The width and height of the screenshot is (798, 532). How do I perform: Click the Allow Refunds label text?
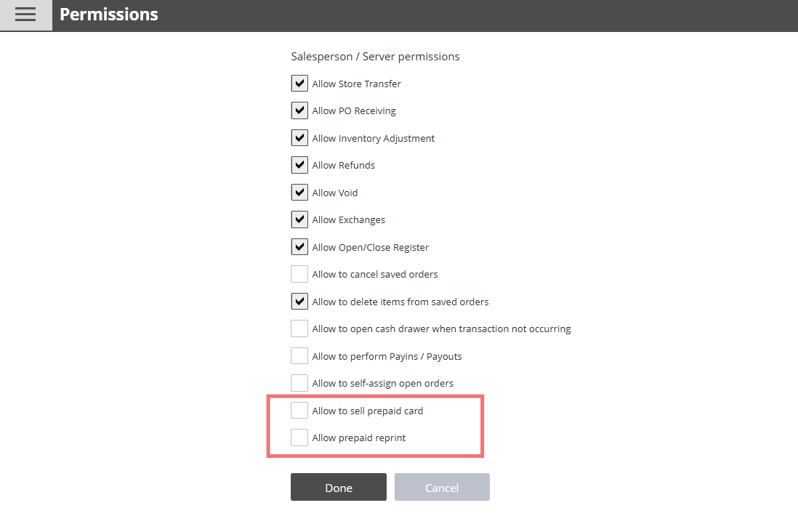344,166
